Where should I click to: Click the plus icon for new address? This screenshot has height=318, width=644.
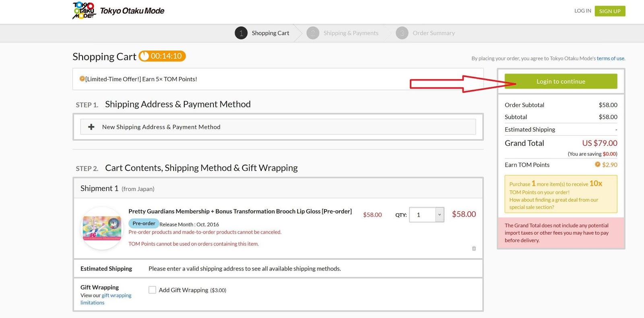[91, 127]
